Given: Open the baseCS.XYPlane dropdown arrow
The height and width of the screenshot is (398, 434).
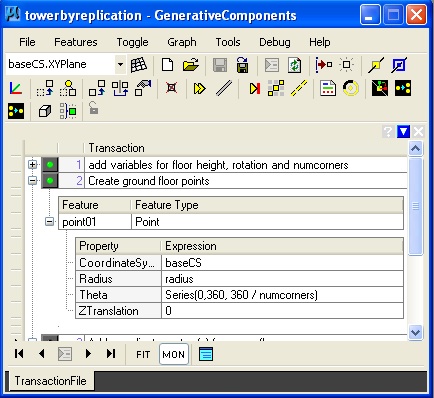Looking at the screenshot, I should coord(120,64).
